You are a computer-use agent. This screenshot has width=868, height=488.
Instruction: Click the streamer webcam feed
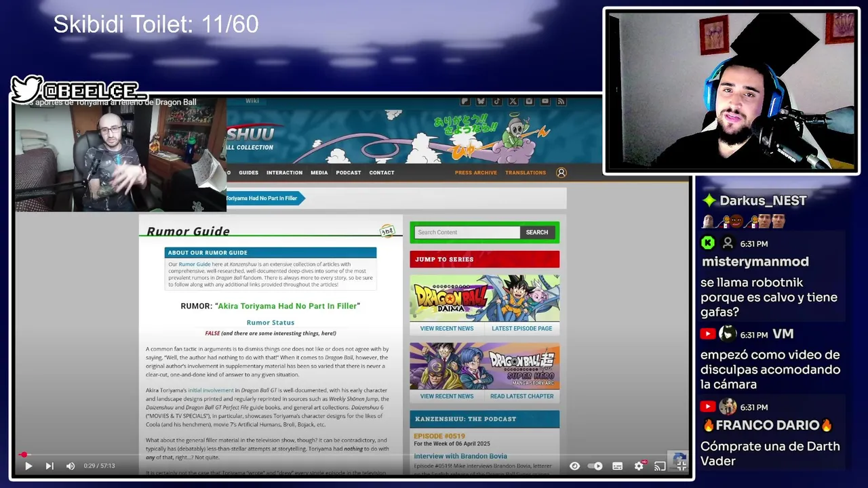click(731, 91)
